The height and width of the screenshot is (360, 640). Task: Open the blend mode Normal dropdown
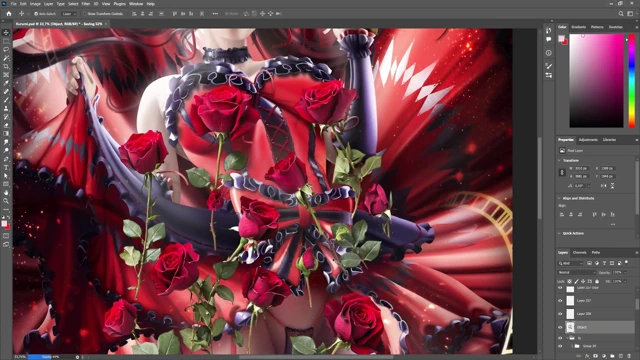pyautogui.click(x=577, y=272)
